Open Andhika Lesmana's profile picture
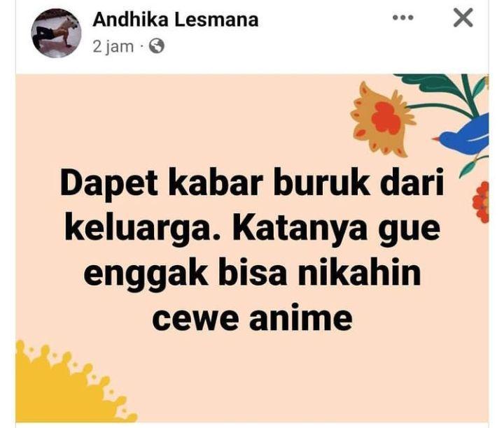This screenshot has width=504, height=428. pyautogui.click(x=56, y=33)
